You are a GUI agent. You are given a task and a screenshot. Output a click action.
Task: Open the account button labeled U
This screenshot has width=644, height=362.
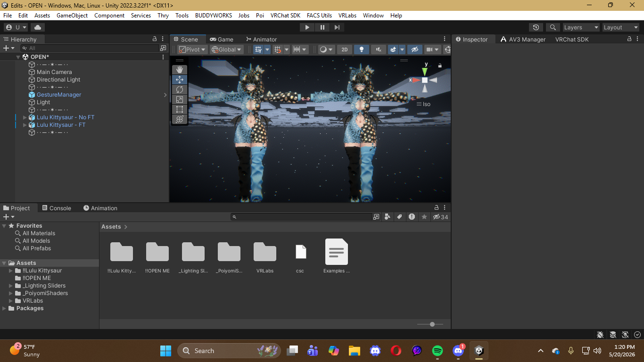coord(16,27)
